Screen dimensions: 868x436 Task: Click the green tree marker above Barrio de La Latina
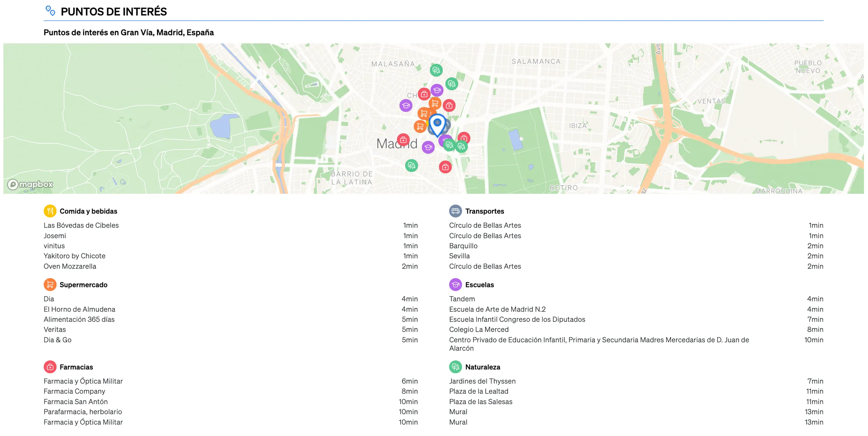point(411,166)
